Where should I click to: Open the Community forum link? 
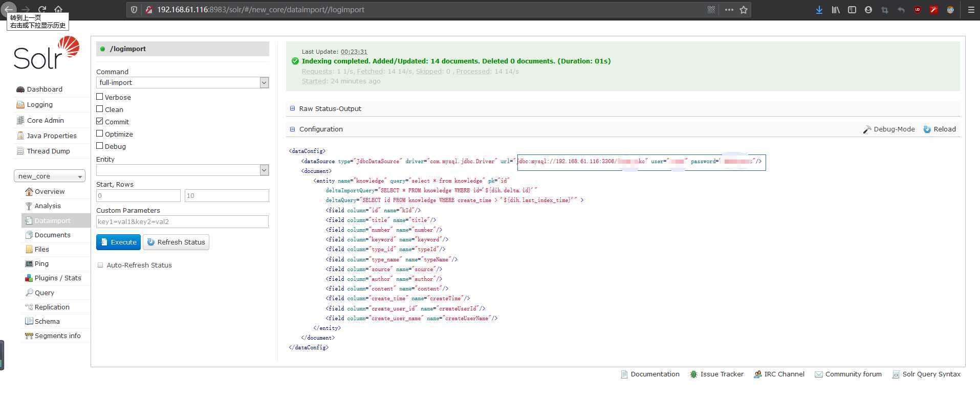tap(848, 374)
